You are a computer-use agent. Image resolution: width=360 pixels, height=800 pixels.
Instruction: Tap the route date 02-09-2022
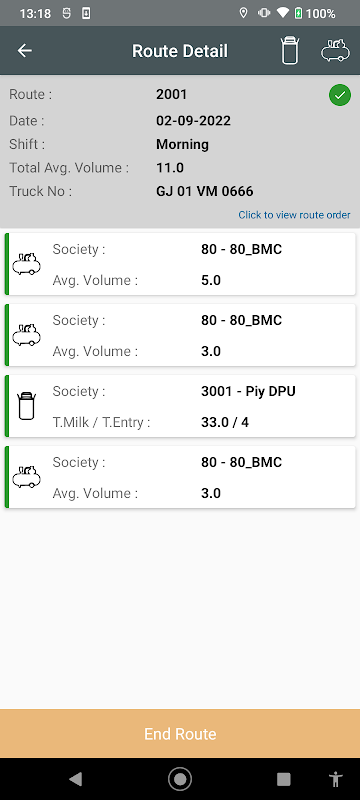pos(193,121)
